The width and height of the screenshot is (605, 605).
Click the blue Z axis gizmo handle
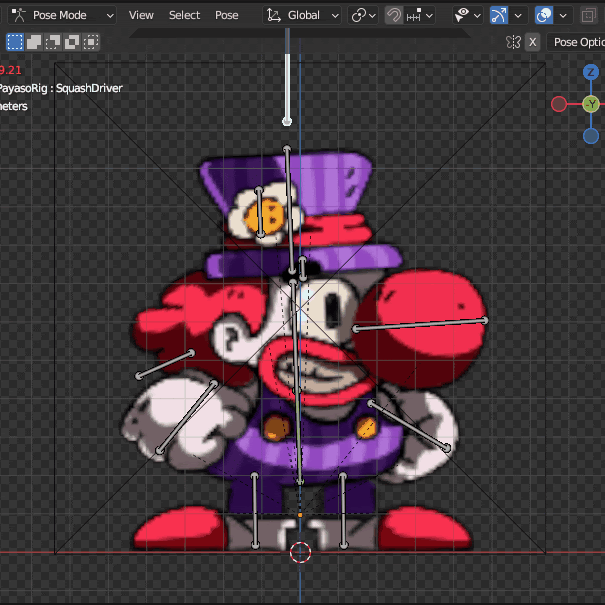click(x=591, y=72)
